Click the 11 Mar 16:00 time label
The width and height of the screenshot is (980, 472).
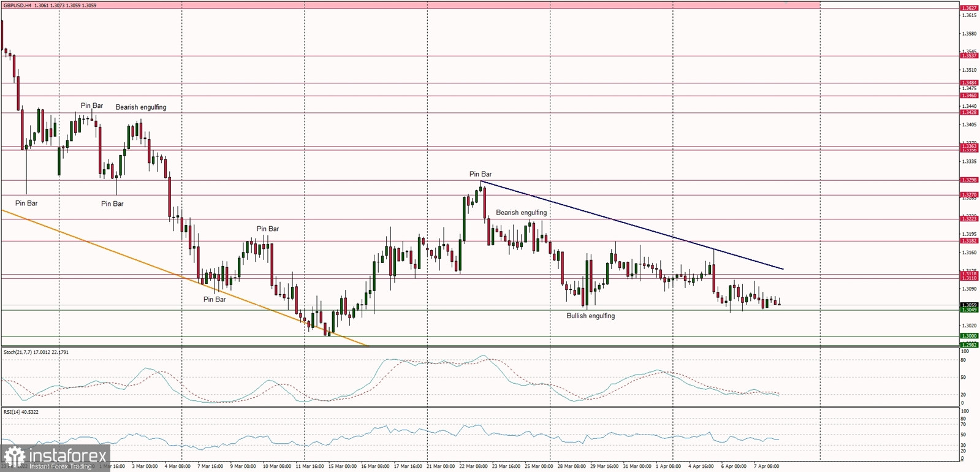(310, 466)
